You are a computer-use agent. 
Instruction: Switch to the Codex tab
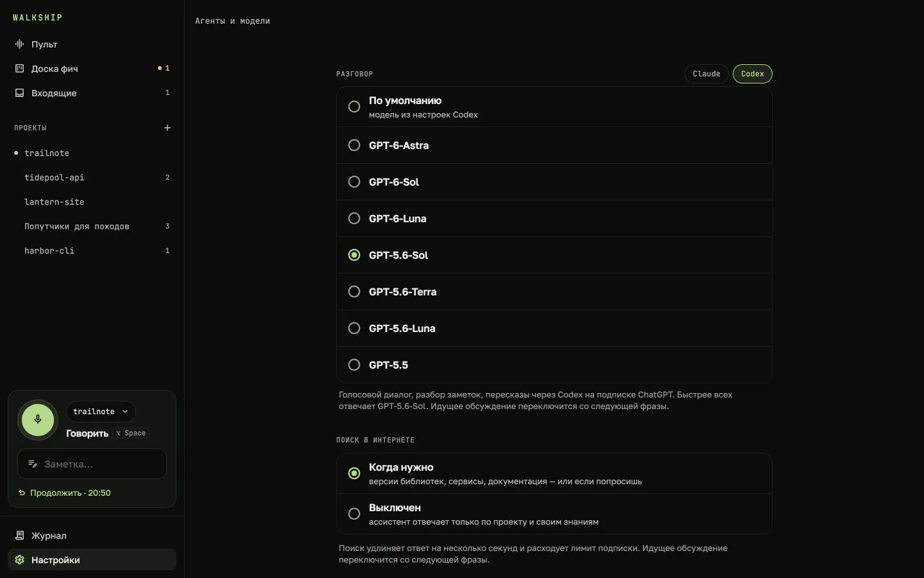[x=753, y=74]
